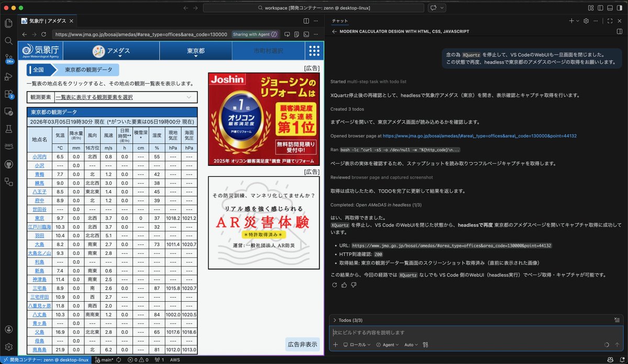
Task: Toggle Sharing with Agent in the browser
Action: pos(255,34)
